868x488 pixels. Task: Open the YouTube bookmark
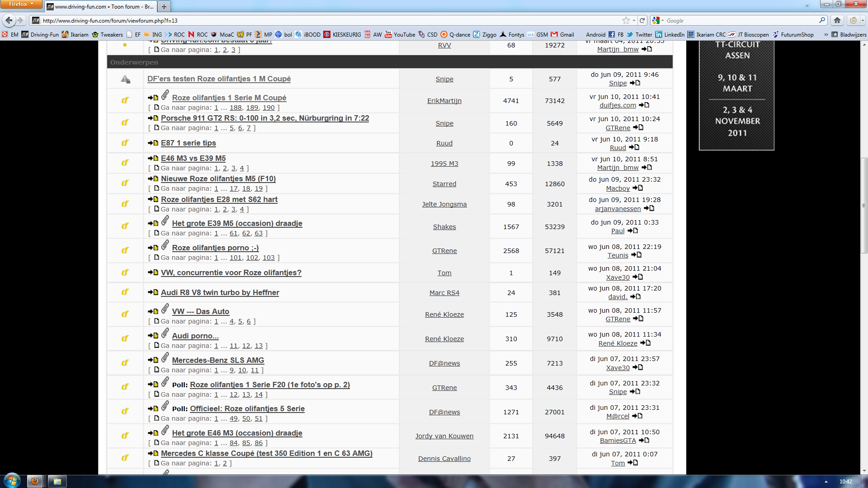coord(400,34)
